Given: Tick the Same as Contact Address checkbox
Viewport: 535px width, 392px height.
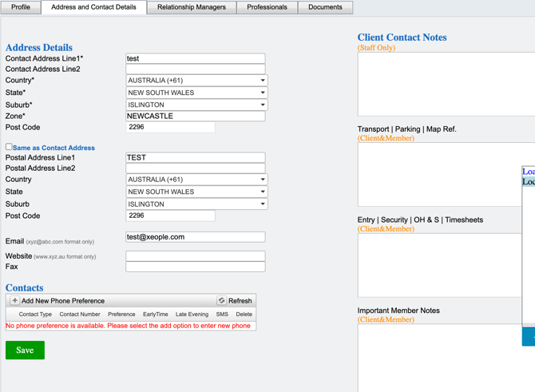Looking at the screenshot, I should click(x=9, y=147).
